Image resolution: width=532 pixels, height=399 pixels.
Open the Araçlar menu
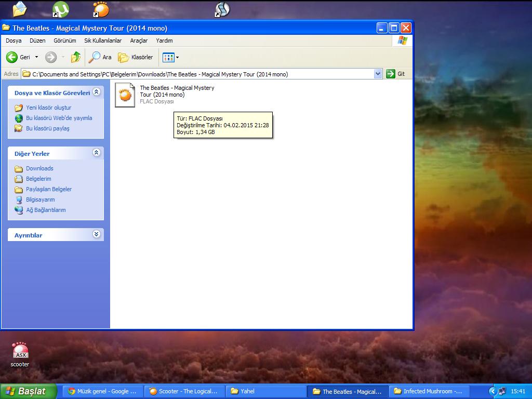point(139,41)
